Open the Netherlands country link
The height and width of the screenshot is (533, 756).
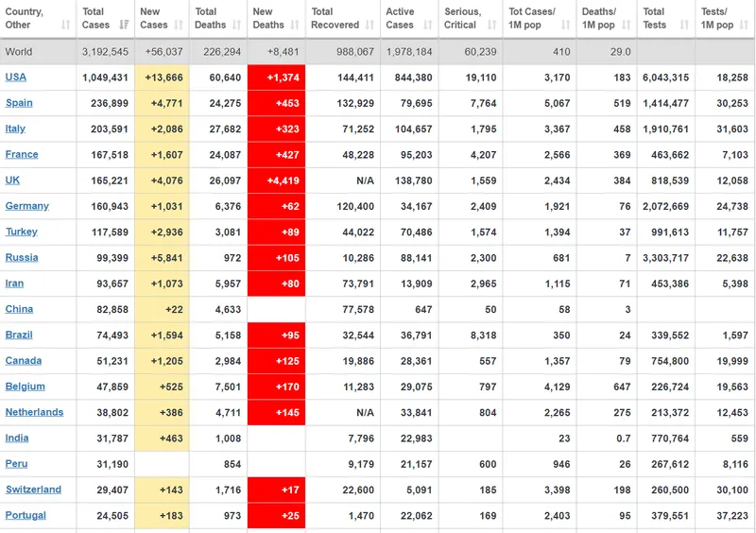pos(34,412)
